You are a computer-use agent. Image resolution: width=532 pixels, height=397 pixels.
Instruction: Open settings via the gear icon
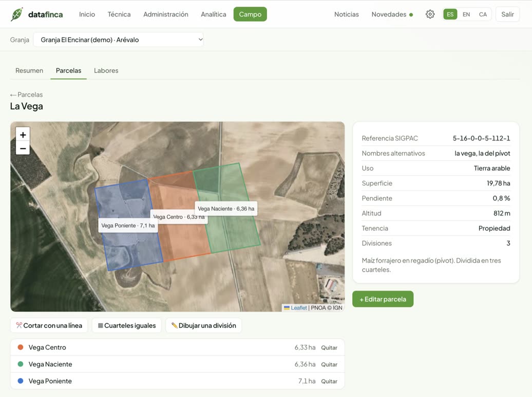(430, 14)
